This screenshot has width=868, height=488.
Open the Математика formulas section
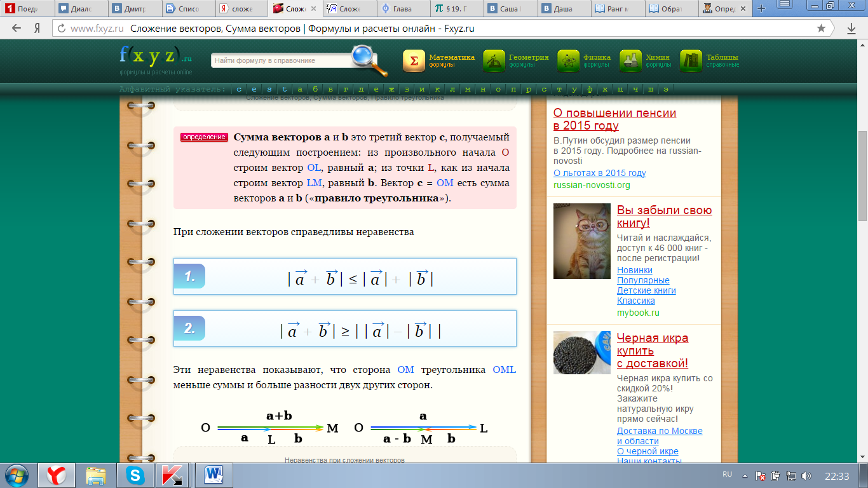coord(439,60)
